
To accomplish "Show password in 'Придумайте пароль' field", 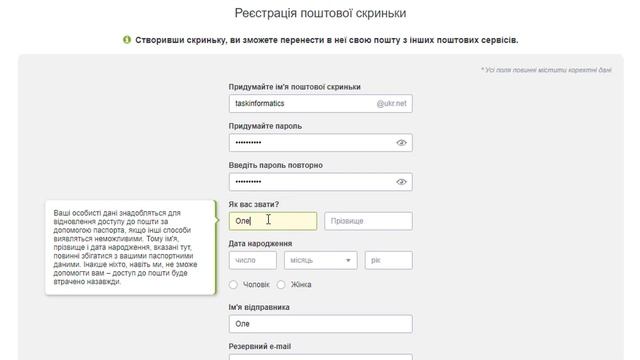I will 401,142.
